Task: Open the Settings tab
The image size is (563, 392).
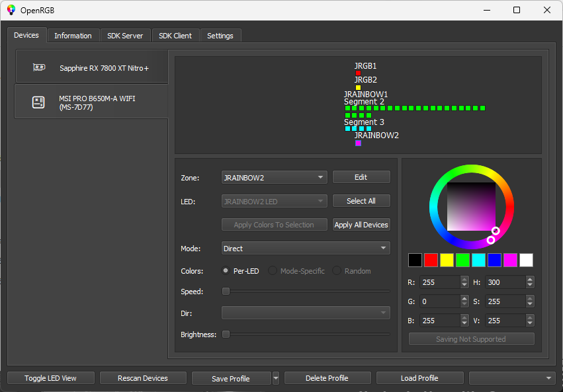Action: tap(220, 36)
